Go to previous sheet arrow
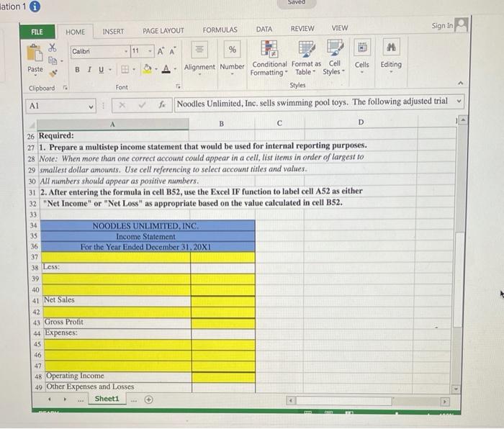The image size is (504, 429). coord(50,399)
